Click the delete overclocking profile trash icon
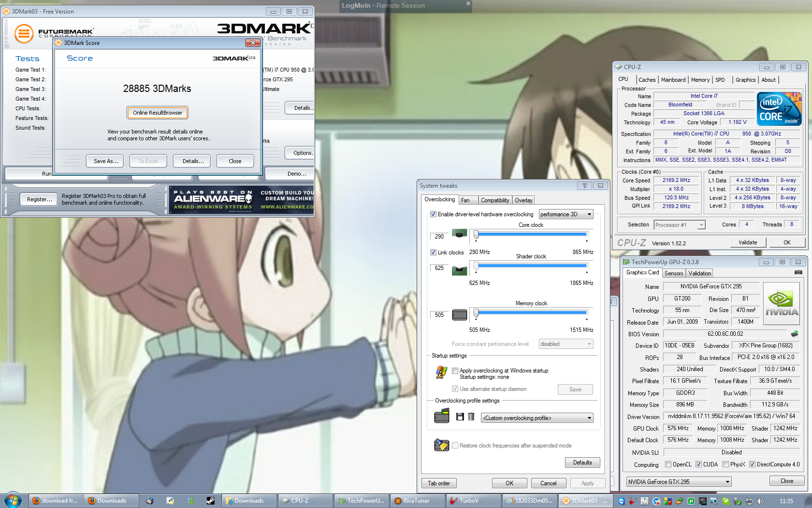The width and height of the screenshot is (812, 508). pyautogui.click(x=471, y=417)
